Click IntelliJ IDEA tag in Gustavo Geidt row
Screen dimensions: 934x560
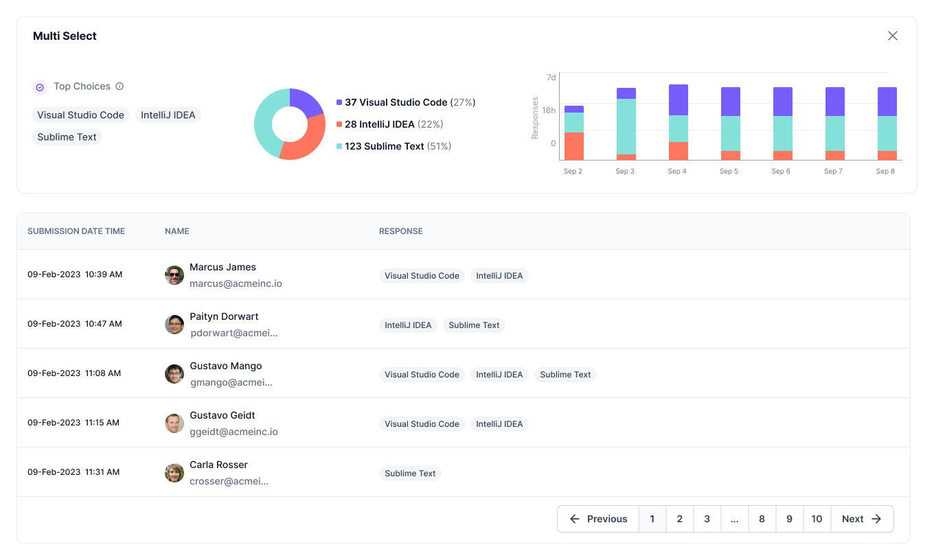499,424
